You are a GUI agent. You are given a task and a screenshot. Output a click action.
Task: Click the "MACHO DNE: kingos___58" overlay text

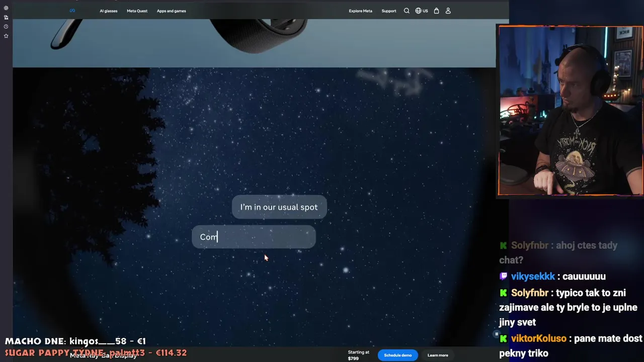click(75, 341)
